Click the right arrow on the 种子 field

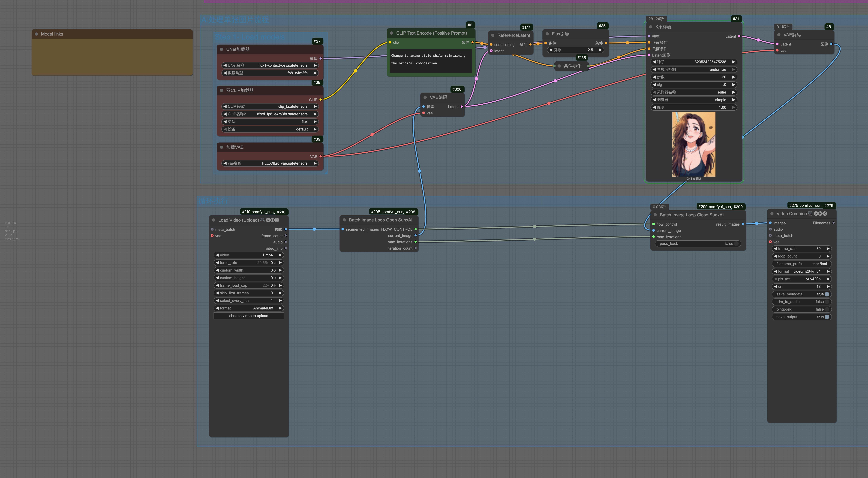[x=734, y=62]
